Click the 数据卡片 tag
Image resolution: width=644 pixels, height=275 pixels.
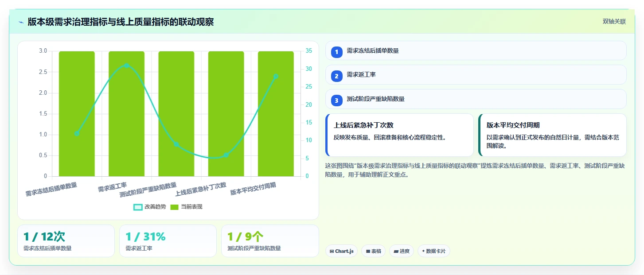434,251
